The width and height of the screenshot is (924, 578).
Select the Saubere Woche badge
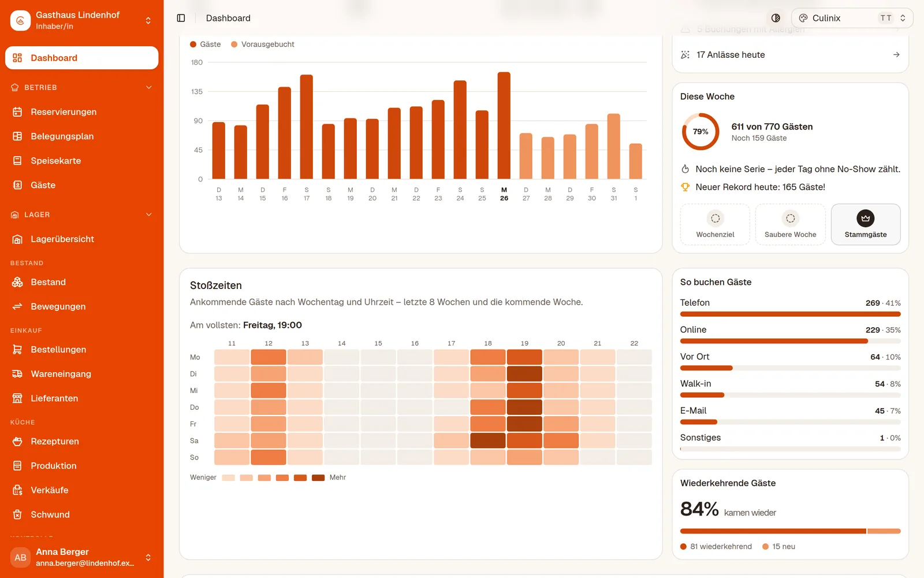coord(790,224)
